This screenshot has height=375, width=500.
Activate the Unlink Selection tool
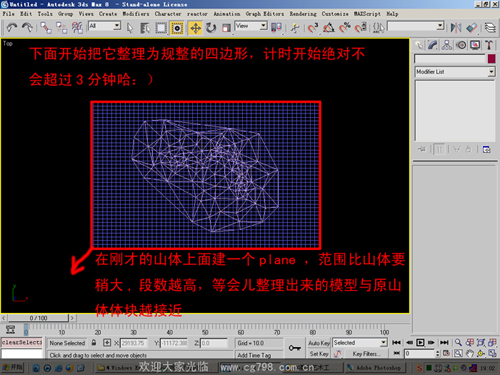point(61,28)
